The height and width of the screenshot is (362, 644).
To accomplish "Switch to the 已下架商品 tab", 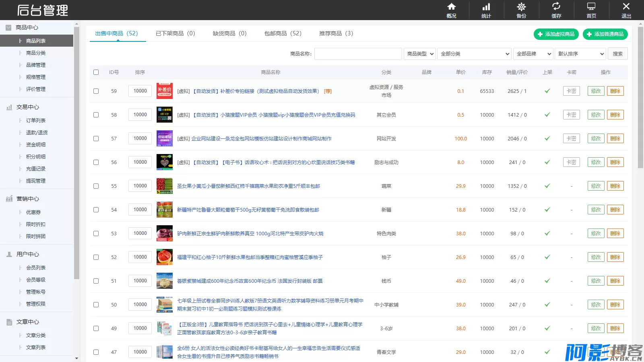I will click(x=175, y=33).
